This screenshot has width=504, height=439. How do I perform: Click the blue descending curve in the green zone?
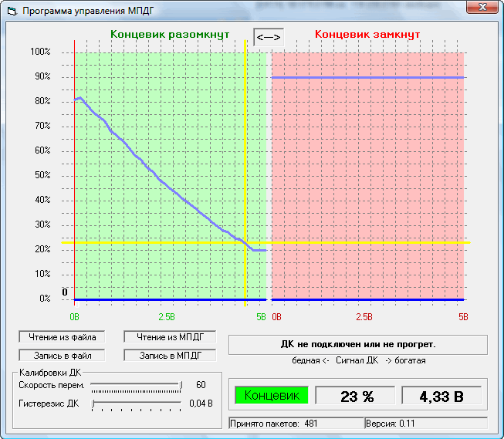click(154, 173)
